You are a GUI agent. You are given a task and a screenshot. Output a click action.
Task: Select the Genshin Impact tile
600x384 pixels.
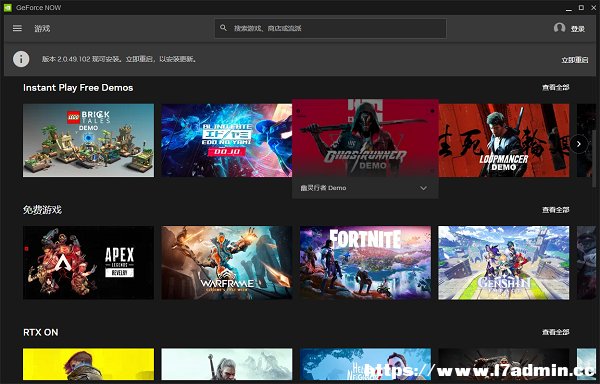pyautogui.click(x=504, y=263)
